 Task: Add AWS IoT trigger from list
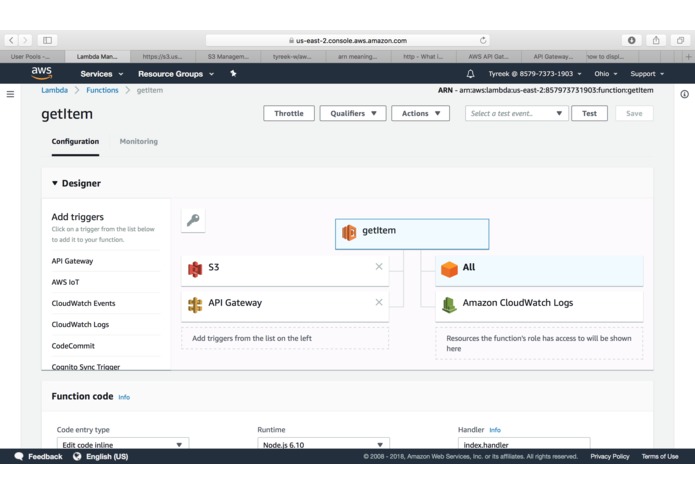click(66, 282)
